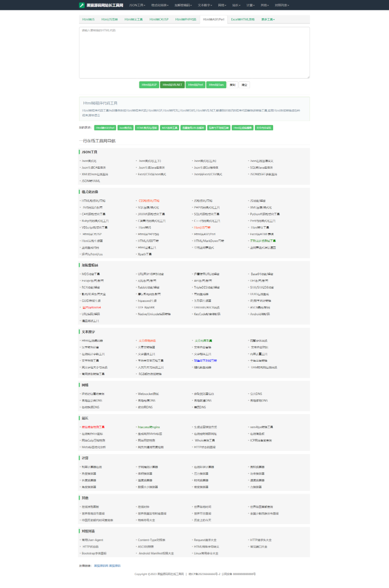Open the Html转ASP/Perl recent-tools tag

105,128
